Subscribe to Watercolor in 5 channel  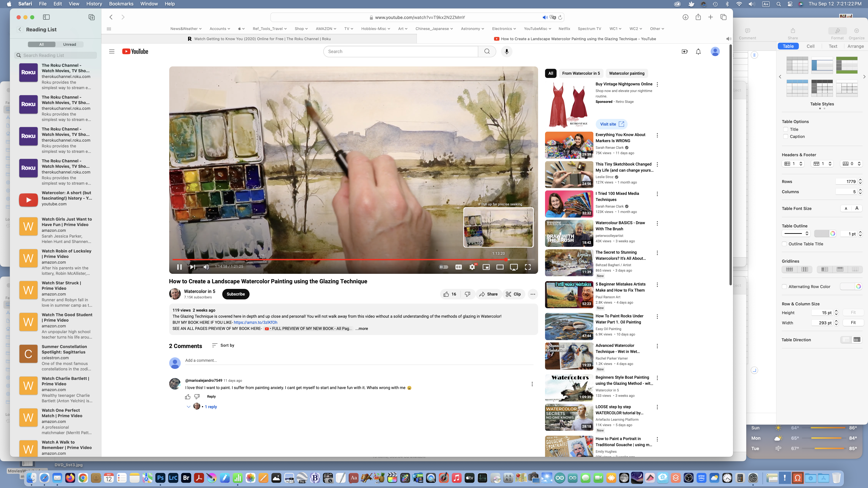pos(235,294)
